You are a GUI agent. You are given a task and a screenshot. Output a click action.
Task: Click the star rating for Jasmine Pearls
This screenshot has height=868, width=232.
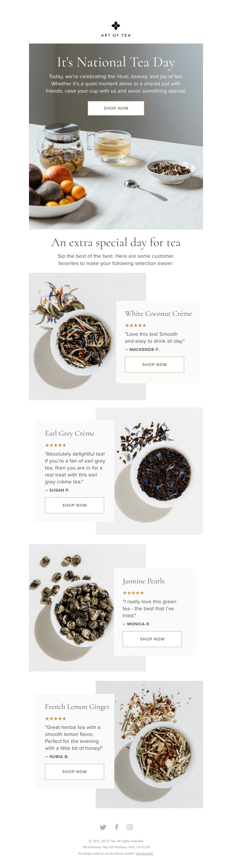[133, 593]
